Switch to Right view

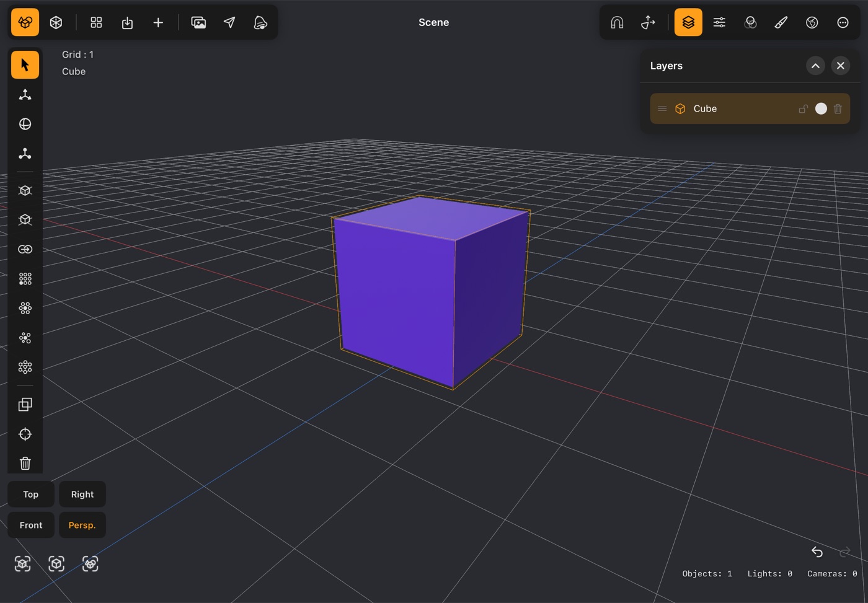pos(82,495)
